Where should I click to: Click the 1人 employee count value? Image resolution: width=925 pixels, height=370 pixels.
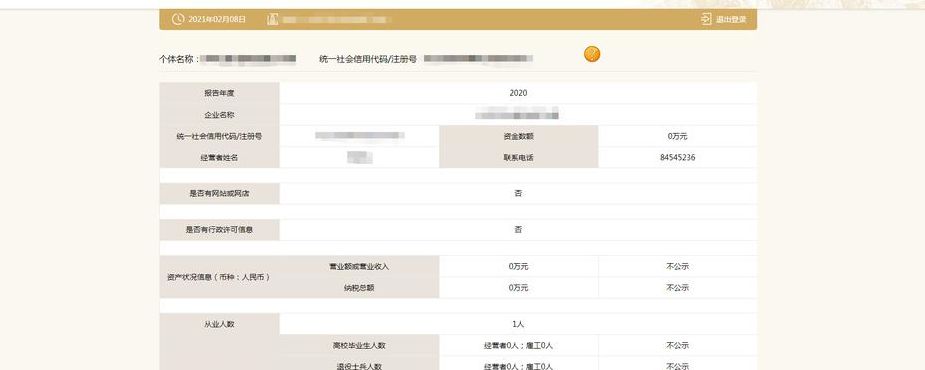pos(518,324)
